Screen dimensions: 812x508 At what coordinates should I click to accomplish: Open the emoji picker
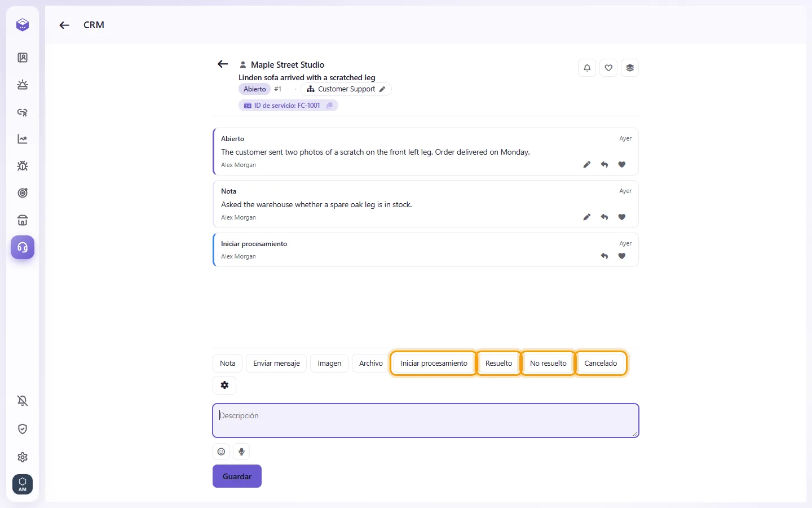click(222, 452)
